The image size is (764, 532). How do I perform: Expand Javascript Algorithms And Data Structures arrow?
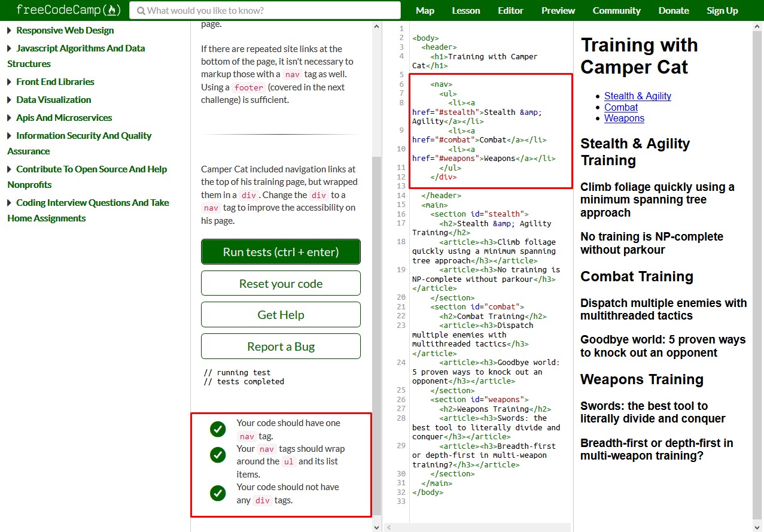pyautogui.click(x=10, y=48)
